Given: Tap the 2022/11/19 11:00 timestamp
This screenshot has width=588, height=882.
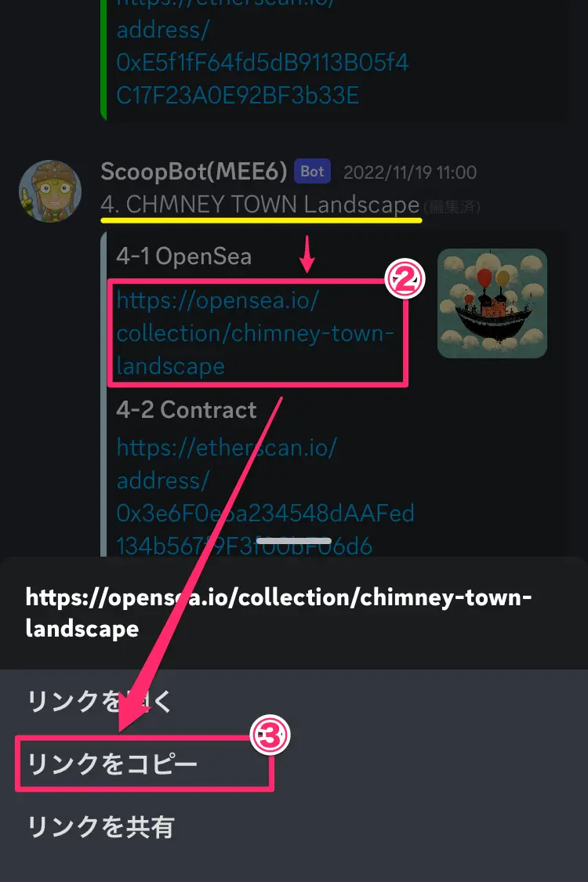Looking at the screenshot, I should click(x=410, y=172).
